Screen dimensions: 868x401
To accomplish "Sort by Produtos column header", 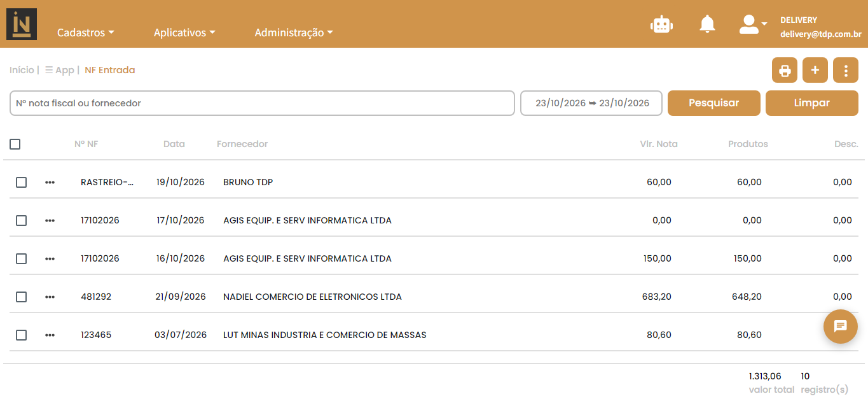I will (748, 144).
